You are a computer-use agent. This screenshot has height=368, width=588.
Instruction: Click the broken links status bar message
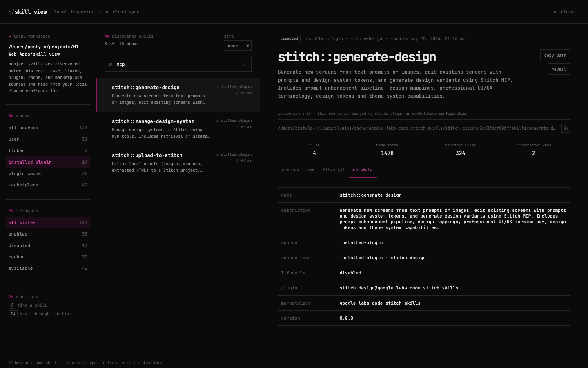point(85,363)
